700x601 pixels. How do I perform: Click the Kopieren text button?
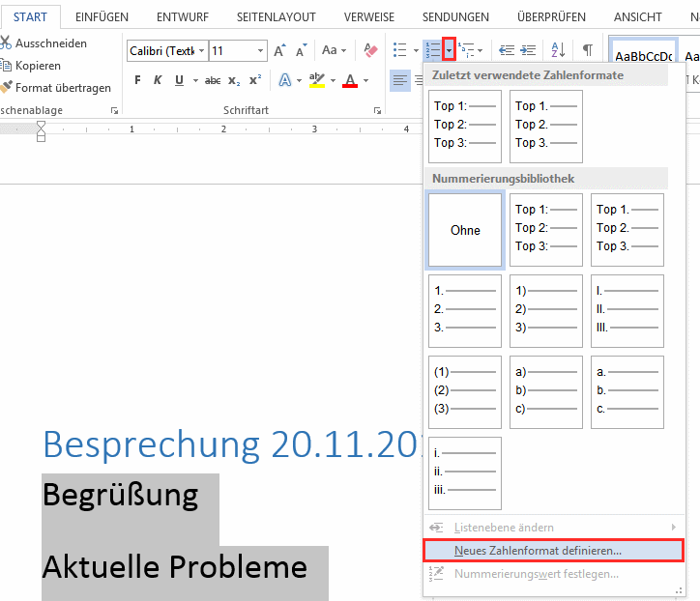point(38,66)
